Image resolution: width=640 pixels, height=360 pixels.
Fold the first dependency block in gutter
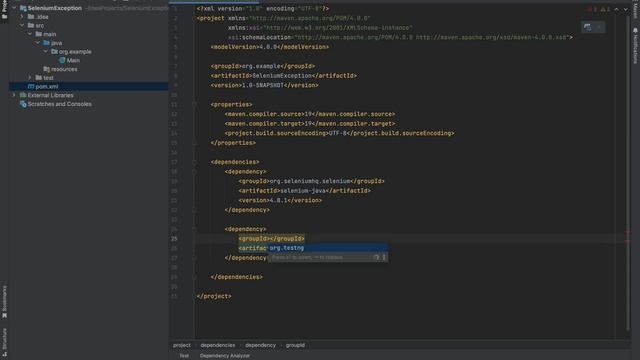tap(194, 171)
